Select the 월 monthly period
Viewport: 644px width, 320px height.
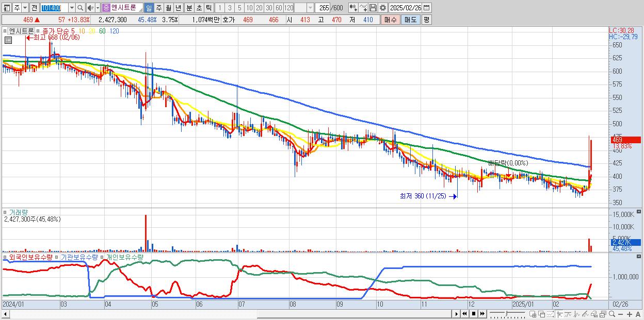pos(168,8)
